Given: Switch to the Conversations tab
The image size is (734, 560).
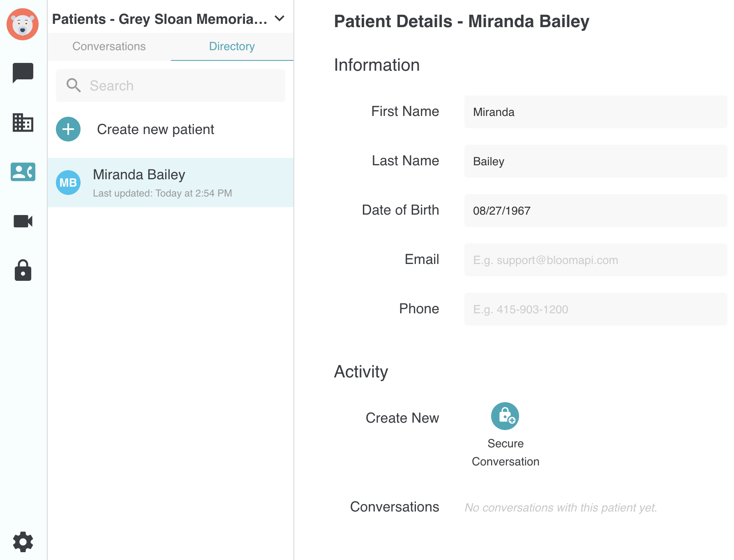Looking at the screenshot, I should click(x=109, y=46).
